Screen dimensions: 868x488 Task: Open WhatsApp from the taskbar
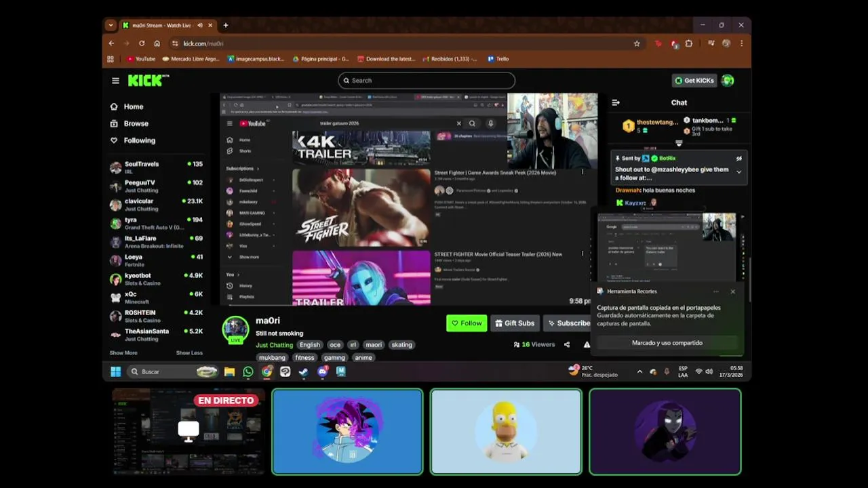click(248, 371)
